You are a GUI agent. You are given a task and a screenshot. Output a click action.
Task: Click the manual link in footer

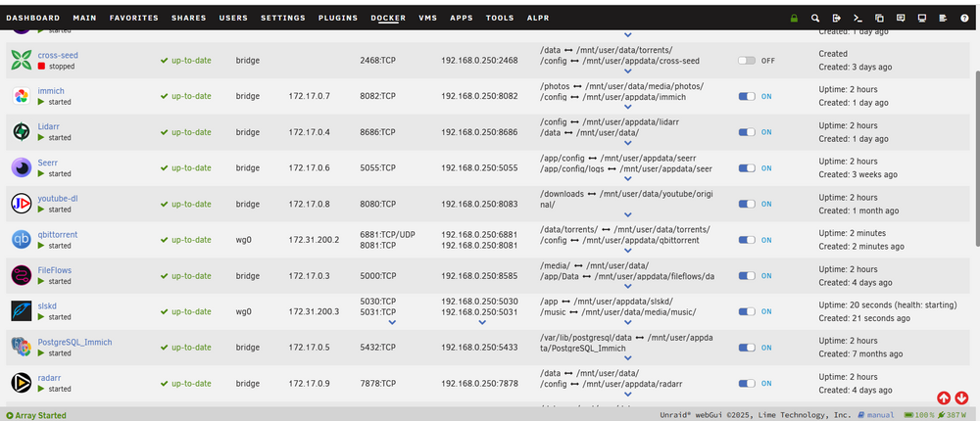click(881, 415)
